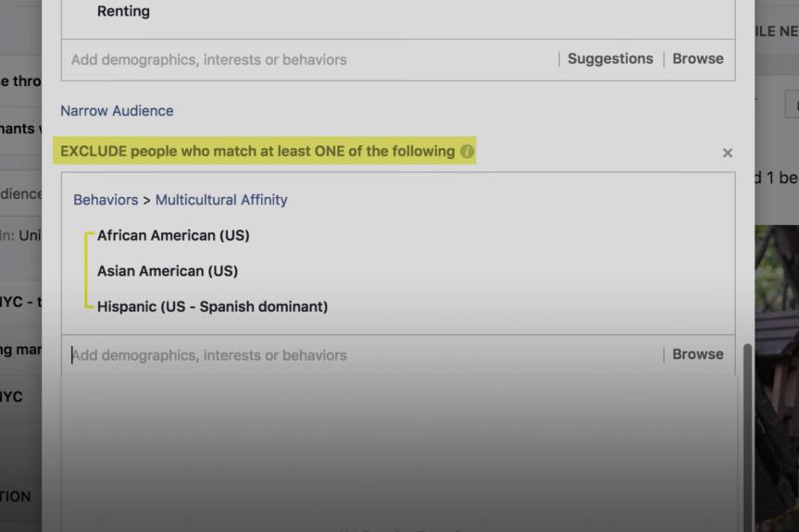This screenshot has width=799, height=532.
Task: Remove the EXCLUDE section with the X
Action: (727, 153)
